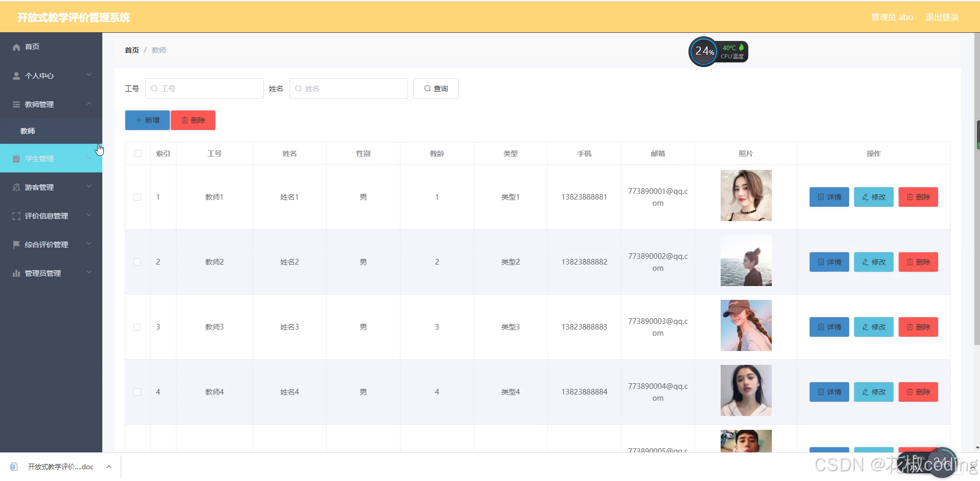This screenshot has width=980, height=481.
Task: Click the 姓名 search input field
Action: pyautogui.click(x=349, y=89)
